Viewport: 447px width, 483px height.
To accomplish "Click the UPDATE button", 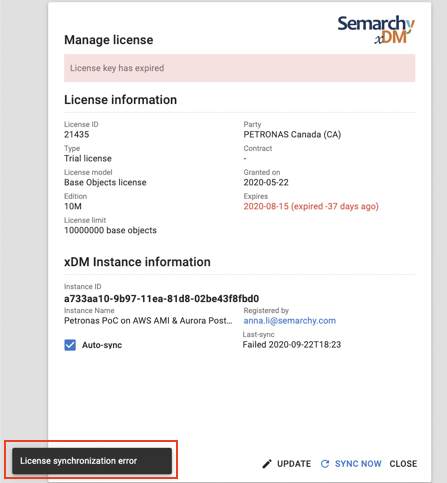I will click(286, 464).
